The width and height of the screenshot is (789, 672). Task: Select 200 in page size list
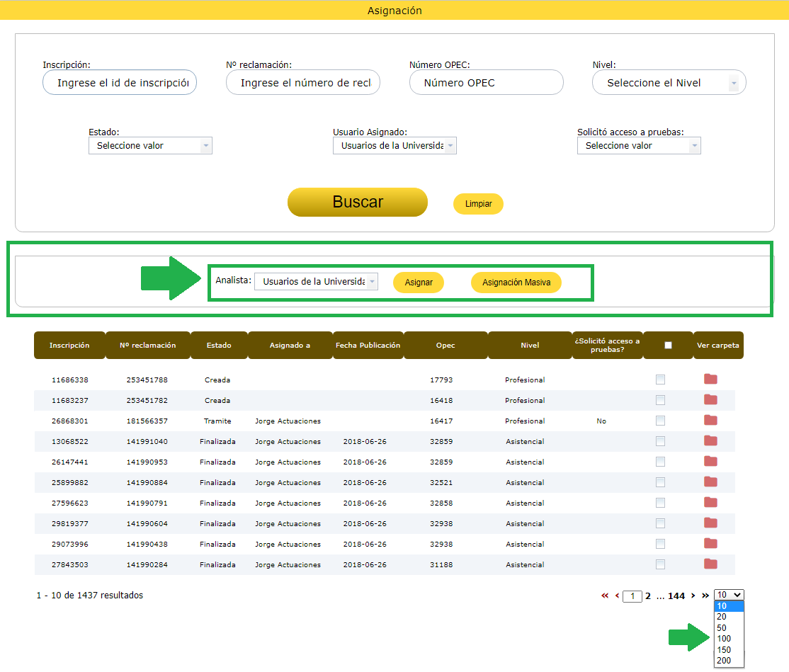[724, 661]
